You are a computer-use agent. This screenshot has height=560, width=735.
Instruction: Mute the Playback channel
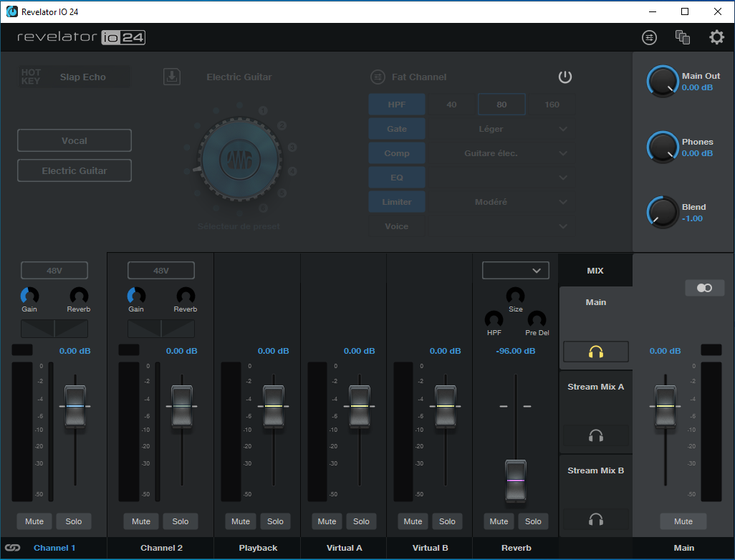click(241, 521)
